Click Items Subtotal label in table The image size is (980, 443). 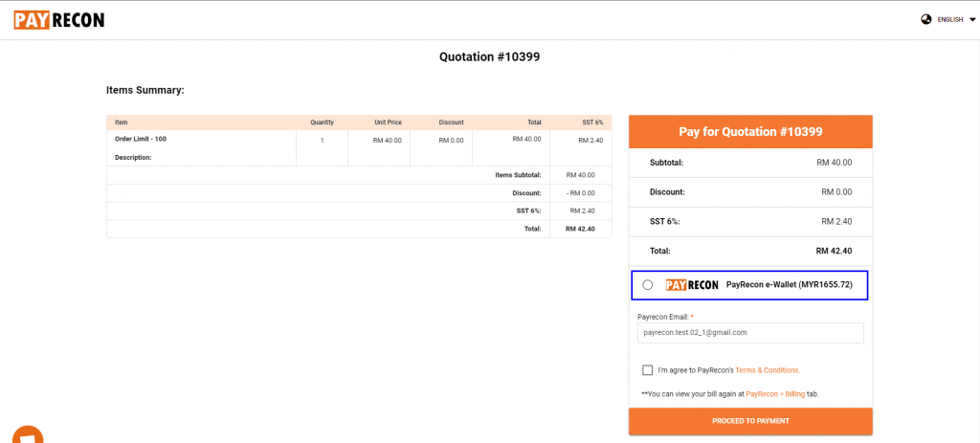(x=518, y=175)
